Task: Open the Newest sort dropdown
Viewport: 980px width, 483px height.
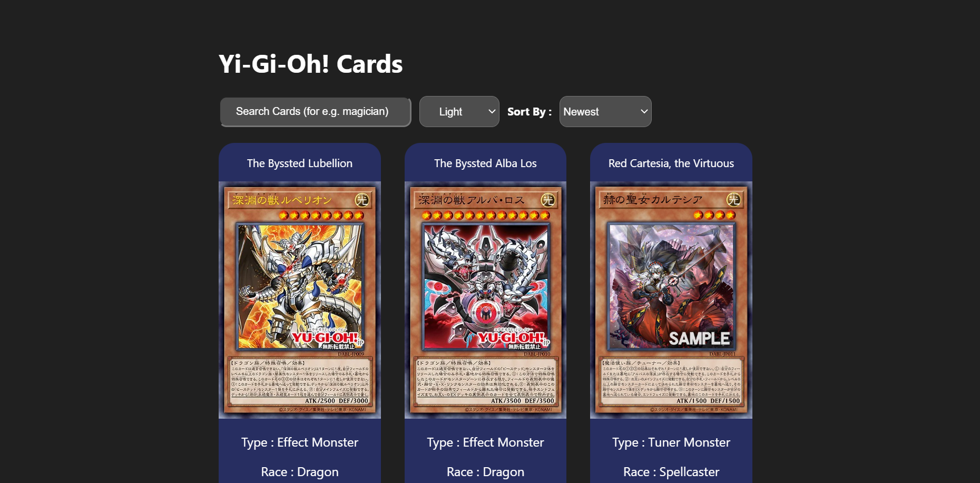Action: (605, 112)
